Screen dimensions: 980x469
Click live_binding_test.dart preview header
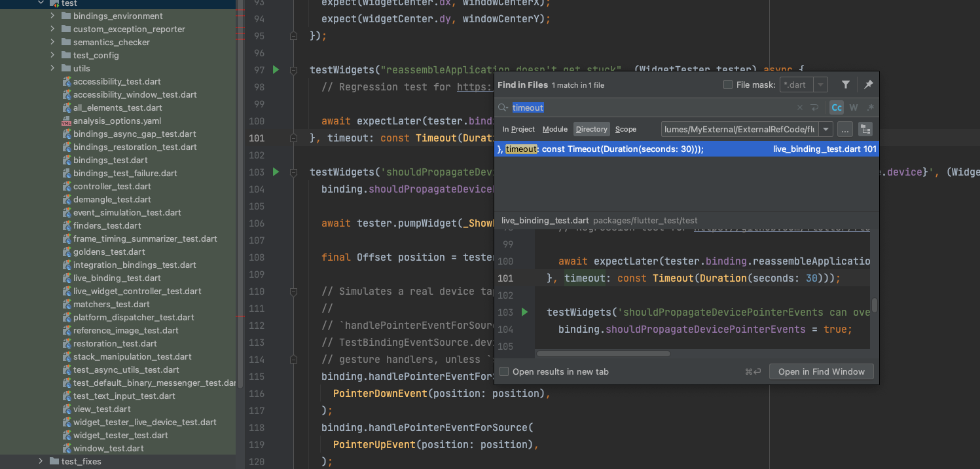pos(545,221)
